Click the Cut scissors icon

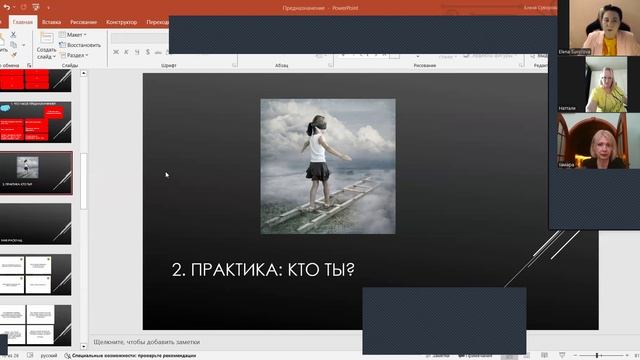pyautogui.click(x=13, y=35)
